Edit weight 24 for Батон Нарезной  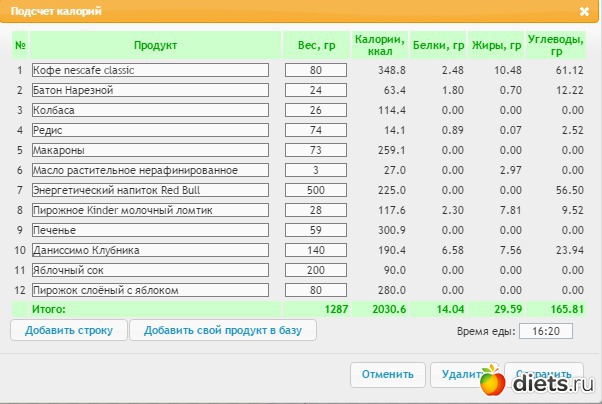(x=316, y=90)
